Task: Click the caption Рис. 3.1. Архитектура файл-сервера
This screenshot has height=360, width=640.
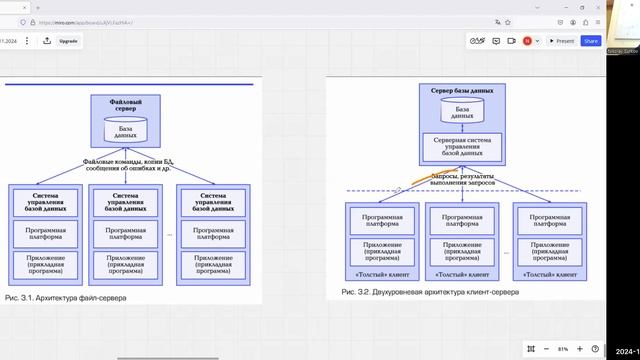Action: (x=65, y=298)
